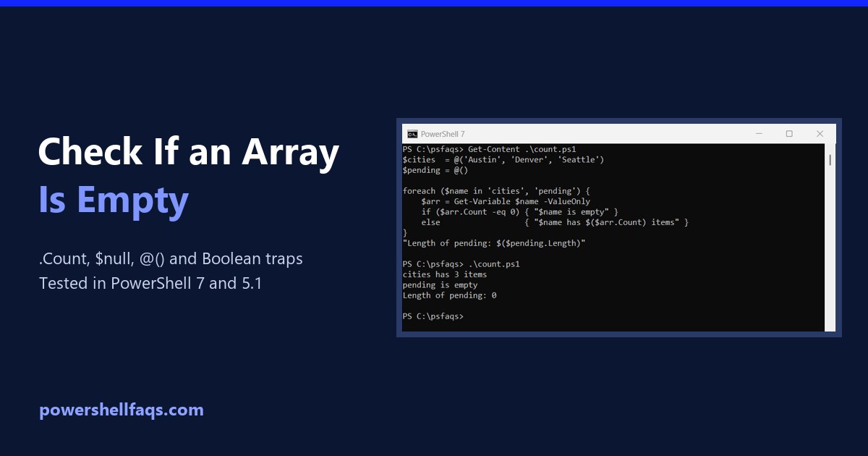Click the "Length of pending: $($pending.Length)" script line
868x456 pixels.
(494, 243)
